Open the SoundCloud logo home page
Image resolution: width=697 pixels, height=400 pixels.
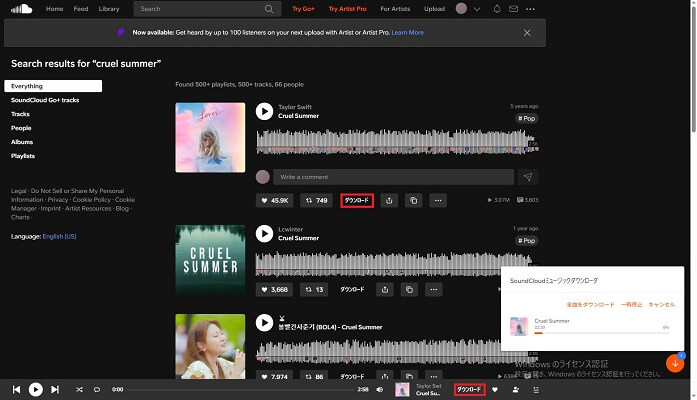click(21, 8)
